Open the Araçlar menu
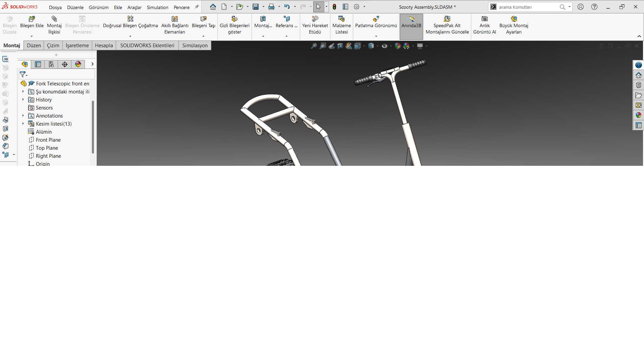This screenshot has width=644, height=341. click(135, 7)
